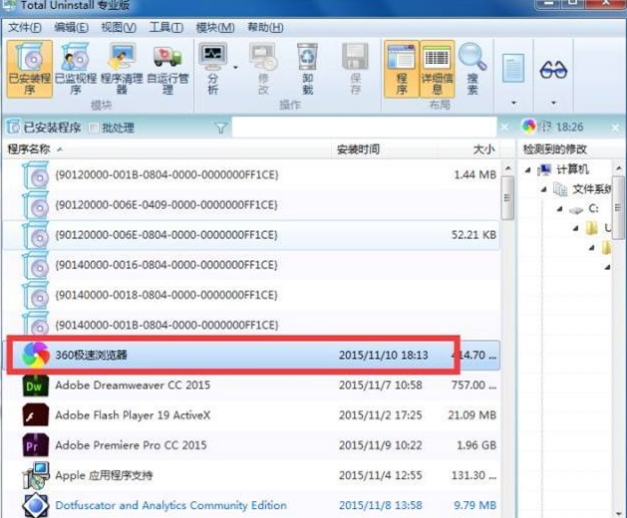Select the {90120000-001B-0804-0000-0000000FF1CE} entry
The image size is (627, 518).
point(166,175)
